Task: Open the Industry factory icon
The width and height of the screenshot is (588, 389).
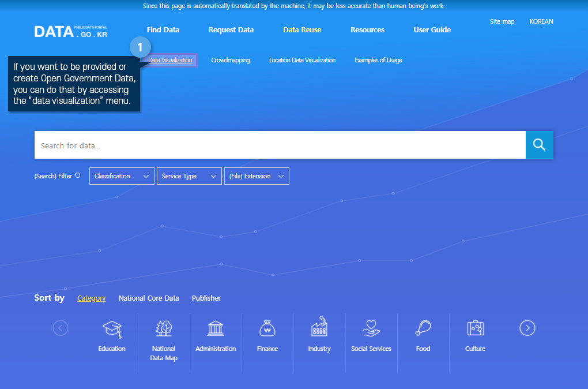Action: pos(319,328)
